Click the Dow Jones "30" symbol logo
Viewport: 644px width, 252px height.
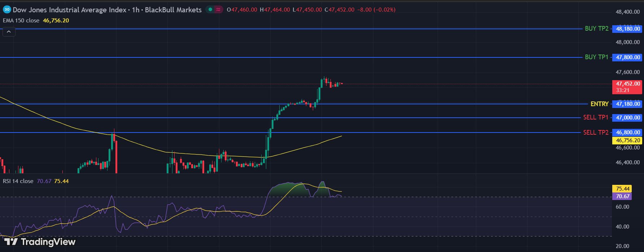(7, 10)
